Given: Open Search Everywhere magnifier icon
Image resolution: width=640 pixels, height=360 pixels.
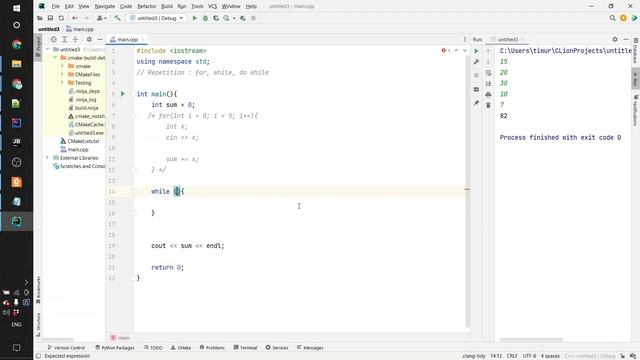Looking at the screenshot, I should point(612,18).
